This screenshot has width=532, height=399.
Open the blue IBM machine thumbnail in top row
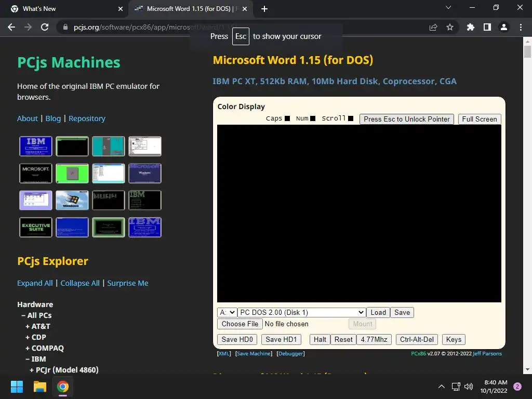tap(36, 146)
